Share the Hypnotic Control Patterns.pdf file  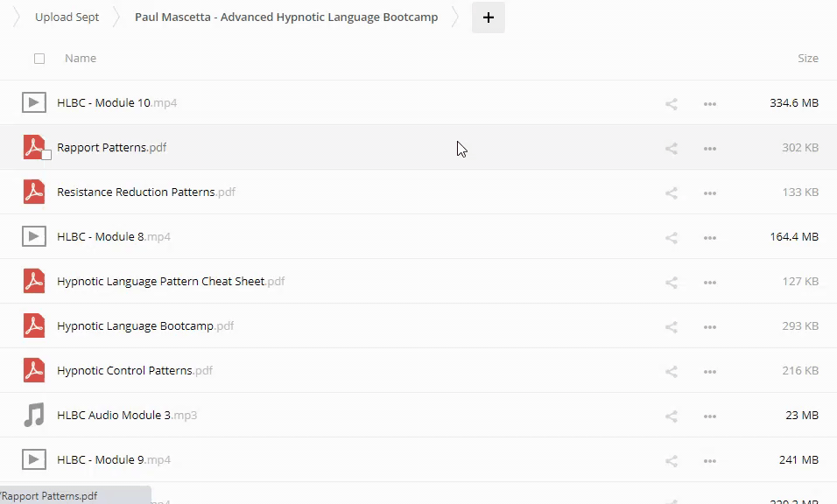pos(672,371)
